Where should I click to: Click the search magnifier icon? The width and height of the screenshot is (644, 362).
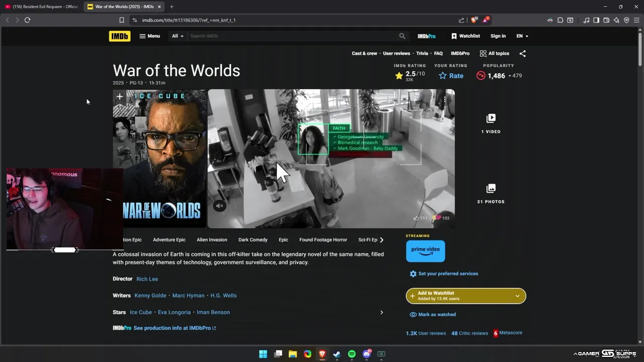tap(402, 36)
